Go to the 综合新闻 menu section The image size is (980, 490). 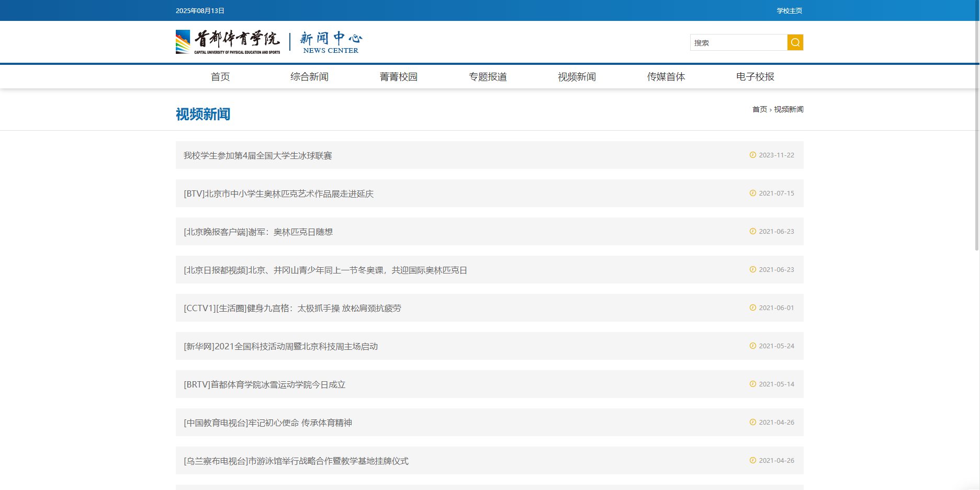click(x=309, y=77)
